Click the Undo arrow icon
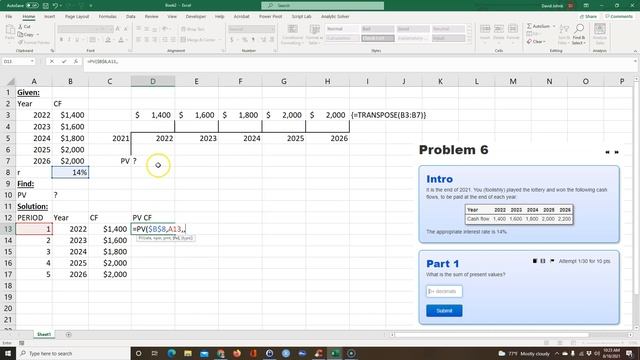 [x=55, y=6]
